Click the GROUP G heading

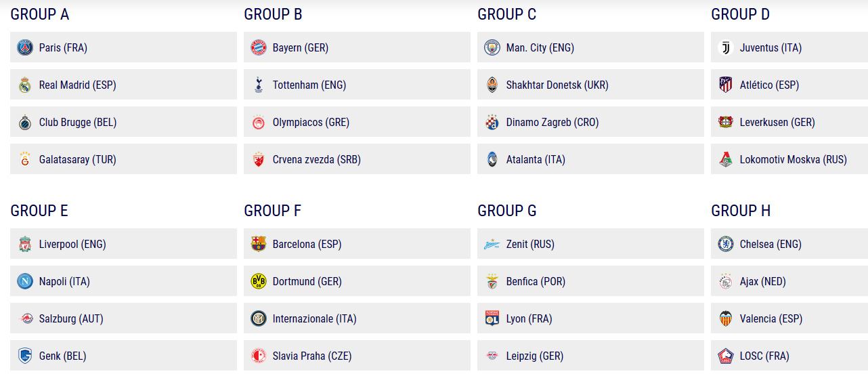pyautogui.click(x=507, y=211)
